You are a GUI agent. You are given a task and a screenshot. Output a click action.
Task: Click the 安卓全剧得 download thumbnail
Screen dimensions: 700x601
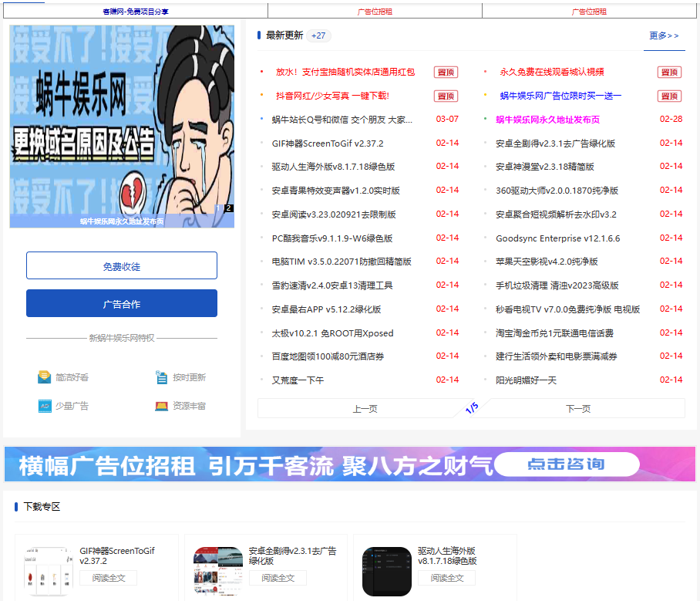[218, 572]
